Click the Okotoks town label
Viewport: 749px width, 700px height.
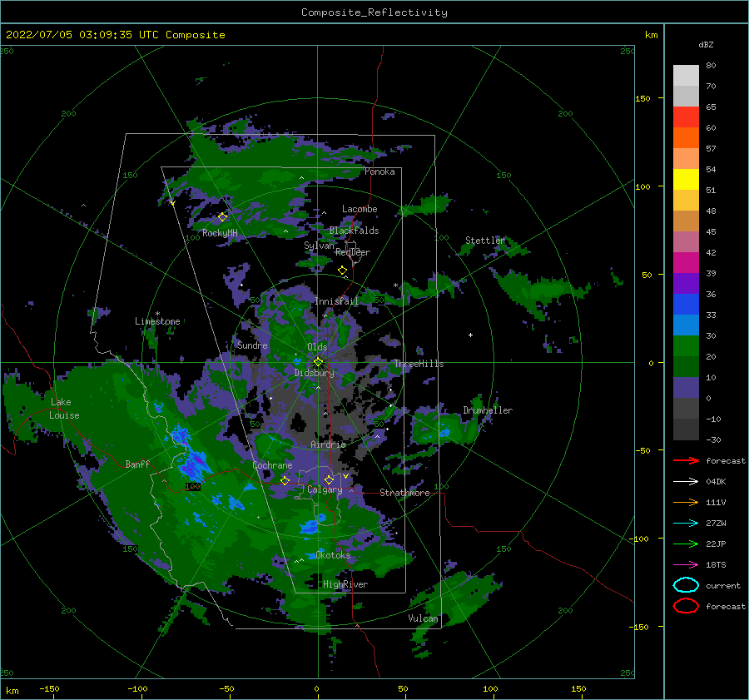[x=333, y=555]
